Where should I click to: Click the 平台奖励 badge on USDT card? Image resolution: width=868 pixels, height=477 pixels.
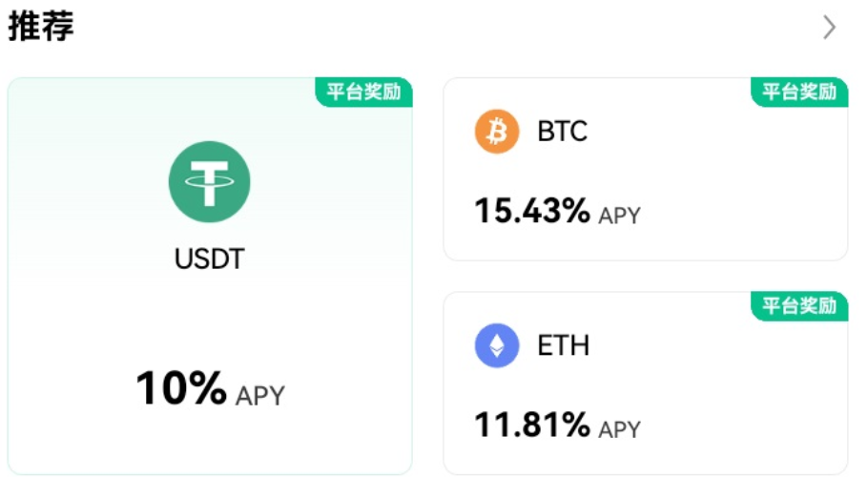click(363, 93)
